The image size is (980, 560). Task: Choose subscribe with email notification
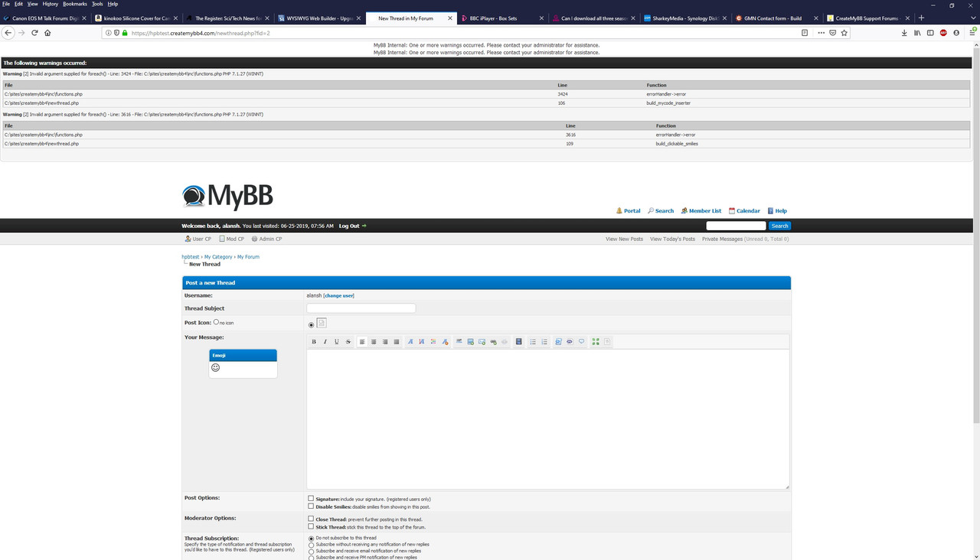pyautogui.click(x=311, y=552)
